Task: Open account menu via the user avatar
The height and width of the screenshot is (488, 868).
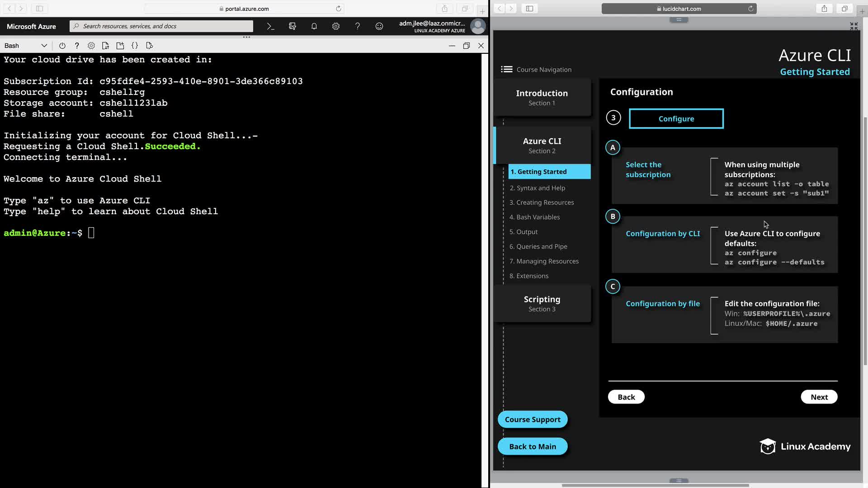Action: 478,26
